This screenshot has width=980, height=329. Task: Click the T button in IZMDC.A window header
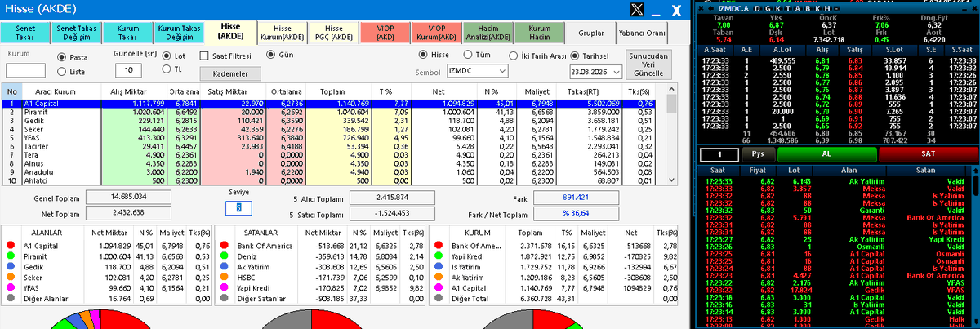point(787,7)
